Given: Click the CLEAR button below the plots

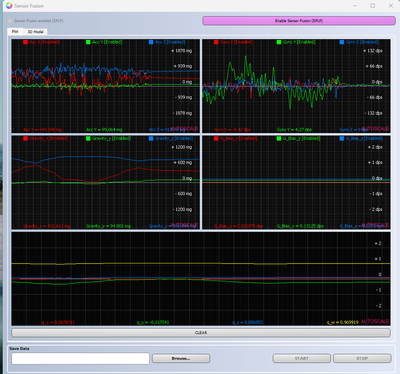Looking at the screenshot, I should [201, 333].
